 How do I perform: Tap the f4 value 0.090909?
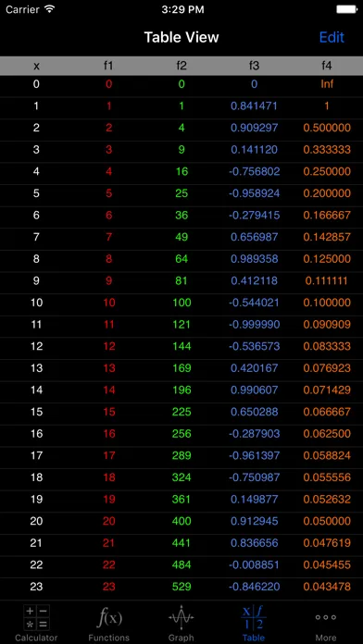[327, 325]
